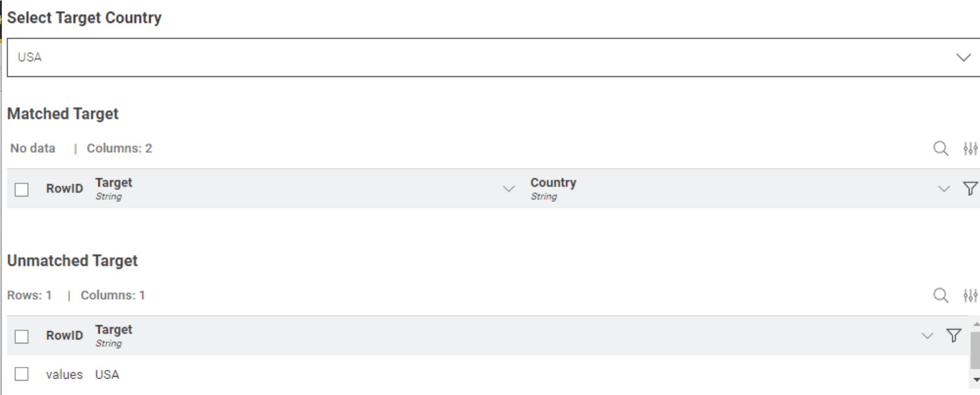Open the Target column chevron in Unmatched Target
This screenshot has width=980, height=395.
point(927,336)
